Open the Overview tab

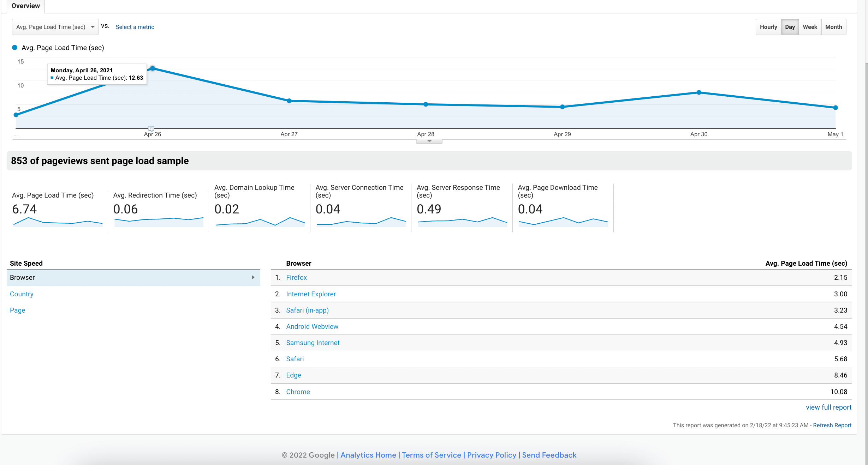[x=25, y=6]
